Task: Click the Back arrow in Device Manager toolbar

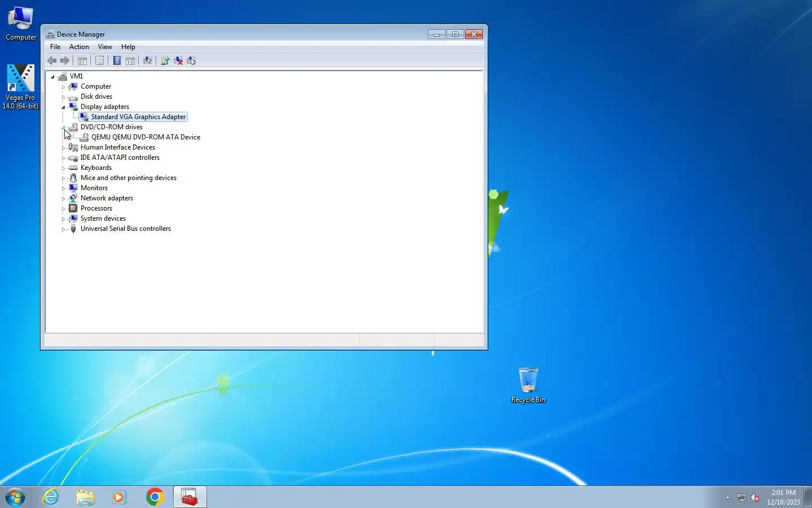Action: (52, 61)
